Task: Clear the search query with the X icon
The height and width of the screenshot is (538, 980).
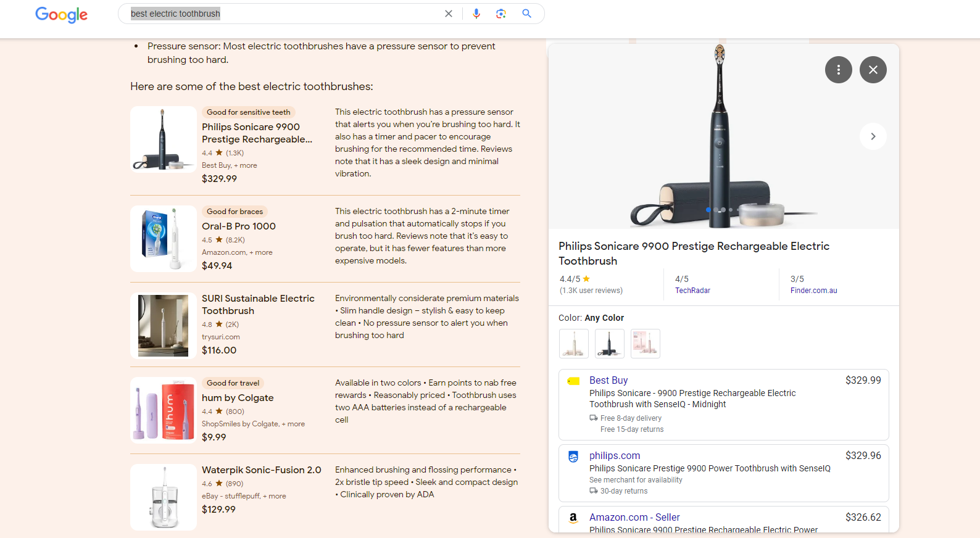Action: click(449, 14)
